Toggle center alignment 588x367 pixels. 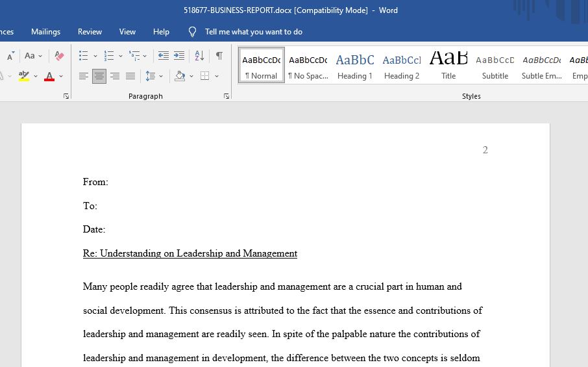(x=99, y=76)
